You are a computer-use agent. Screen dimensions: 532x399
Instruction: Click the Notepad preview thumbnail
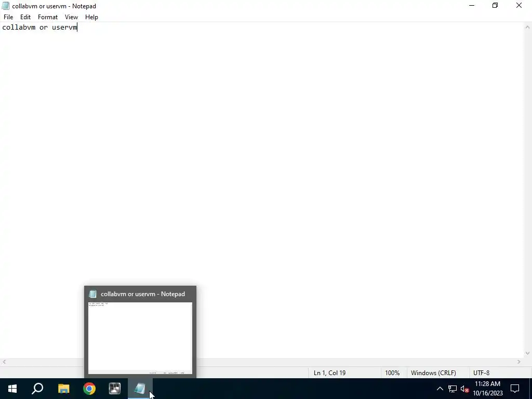(140, 338)
